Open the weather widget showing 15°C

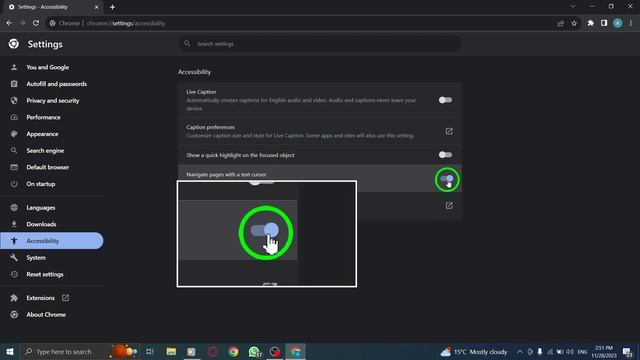tap(473, 351)
